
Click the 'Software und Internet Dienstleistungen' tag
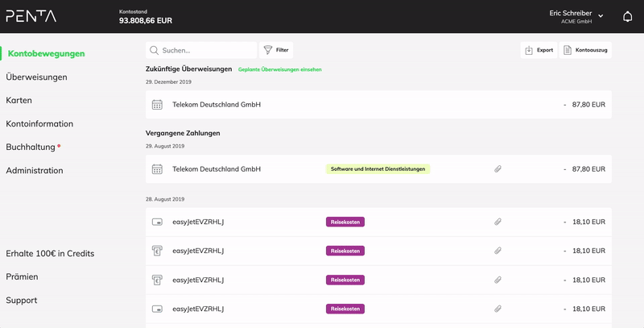point(378,169)
